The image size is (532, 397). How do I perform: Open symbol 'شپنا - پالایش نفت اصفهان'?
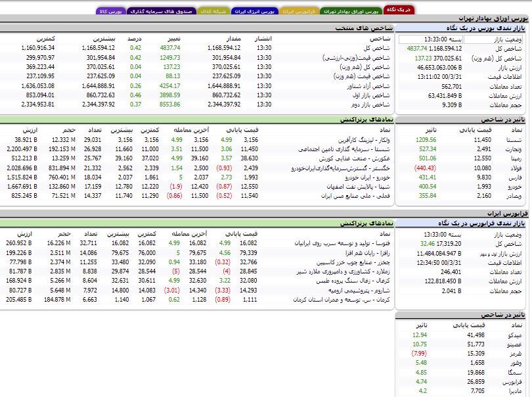(359, 187)
